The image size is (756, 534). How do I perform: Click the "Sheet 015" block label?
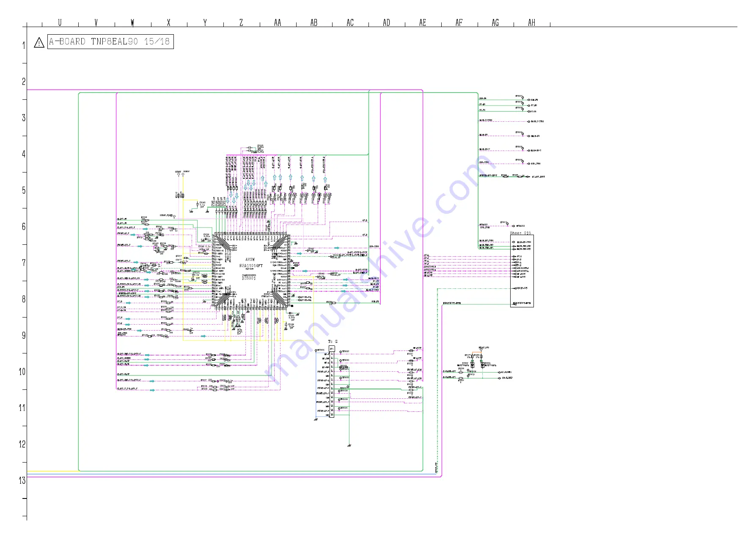pyautogui.click(x=520, y=233)
